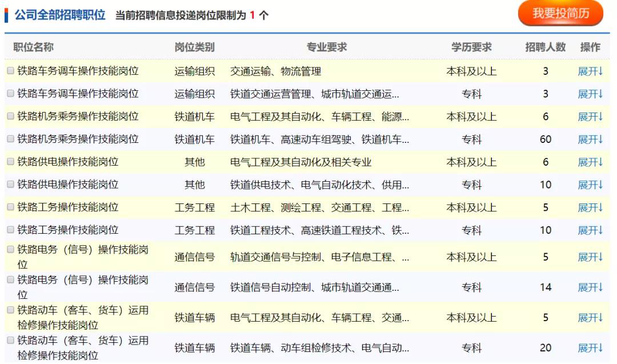Expand the 铁路供电技术 专科 row
Screen dimensions: 617x364
(590, 185)
